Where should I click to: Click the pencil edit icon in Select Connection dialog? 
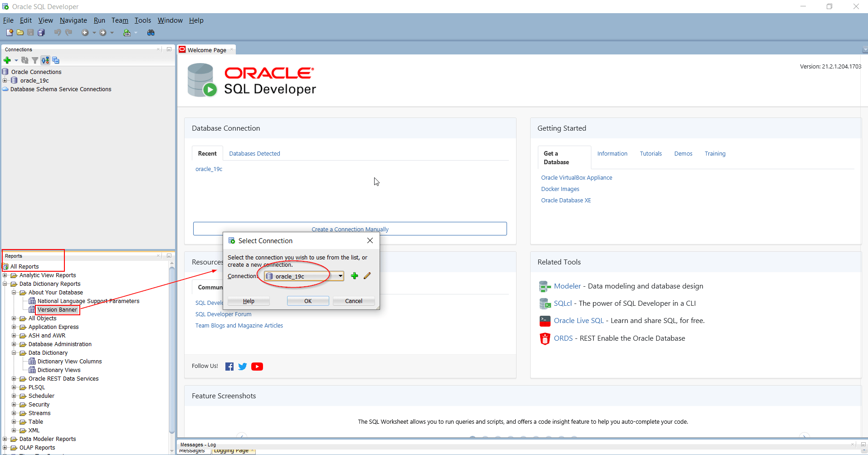pos(367,275)
